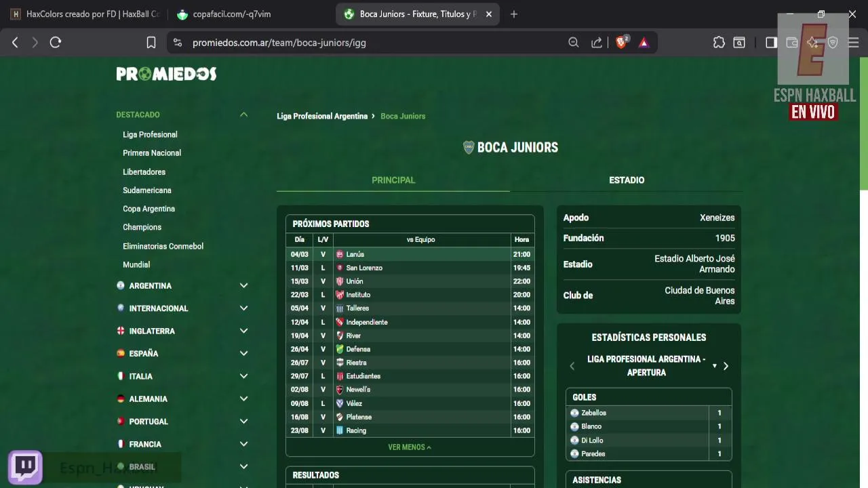Click Di Lollo in the Goles list
The image size is (868, 488).
(592, 440)
